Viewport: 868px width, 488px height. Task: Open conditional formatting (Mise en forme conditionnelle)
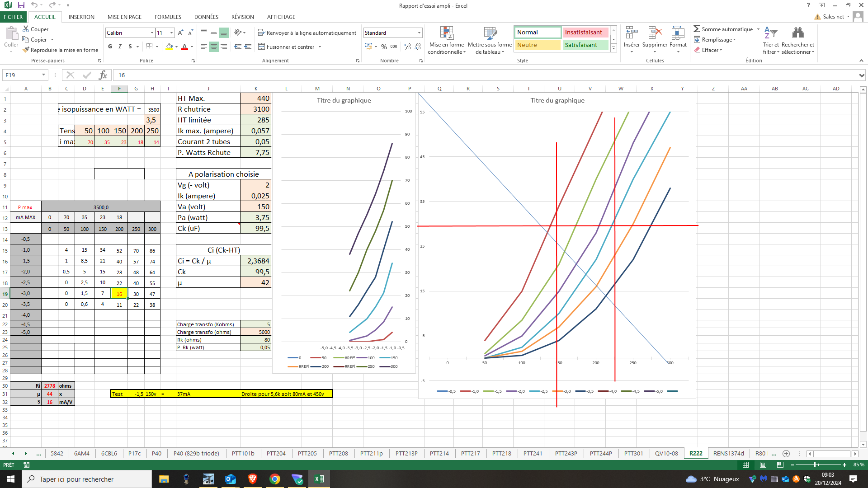click(x=447, y=41)
